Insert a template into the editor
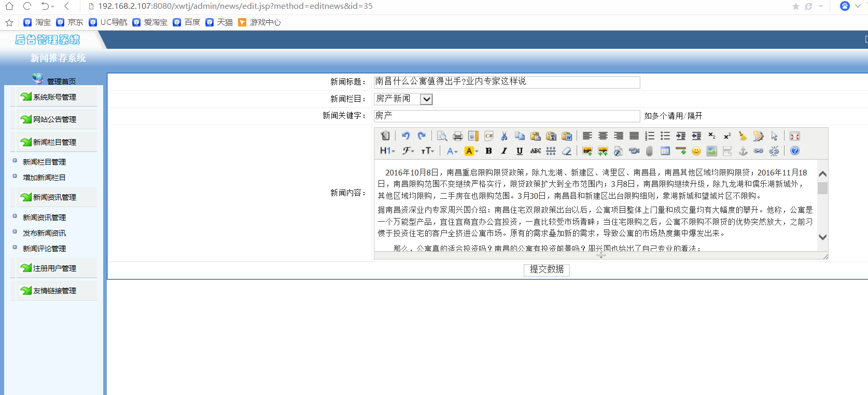The height and width of the screenshot is (395, 868). (x=473, y=136)
